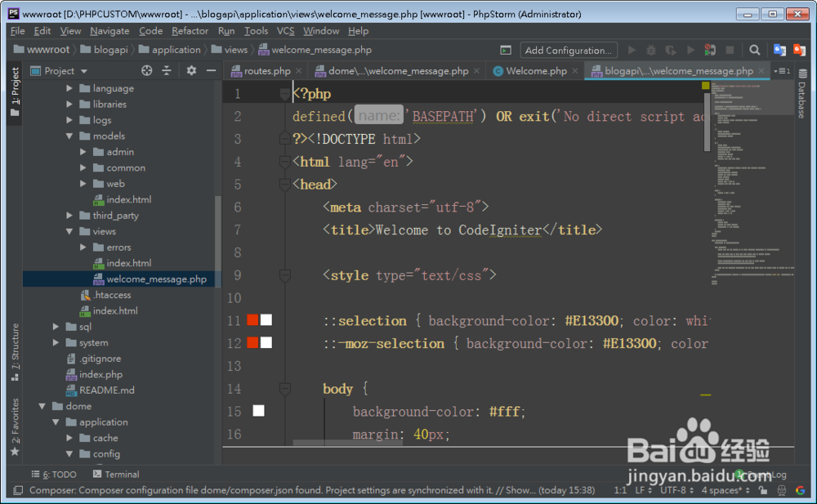Open the File menu

pyautogui.click(x=18, y=31)
